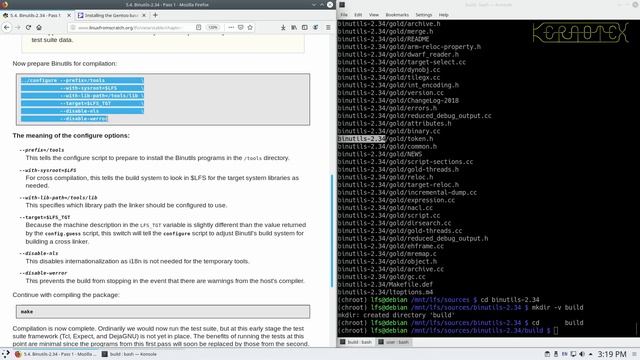This screenshot has height=360, width=640.
Task: Open Konsole Edit menu
Action: pos(358,15)
